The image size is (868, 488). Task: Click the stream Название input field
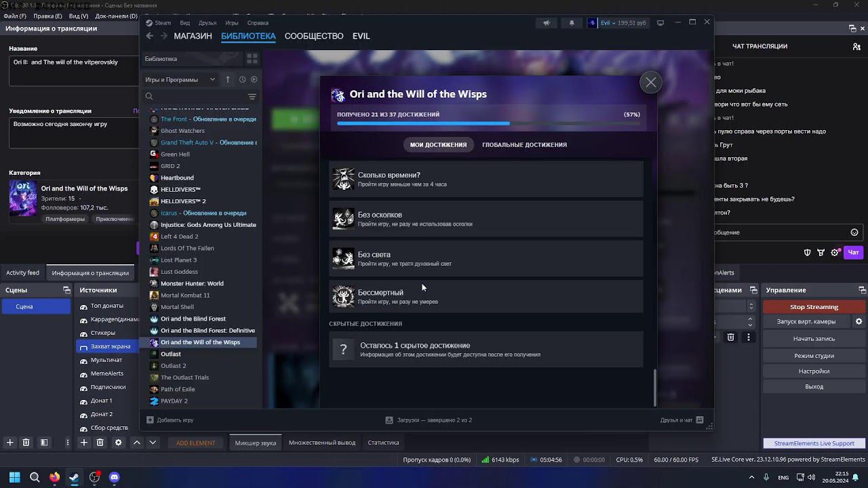[x=73, y=70]
